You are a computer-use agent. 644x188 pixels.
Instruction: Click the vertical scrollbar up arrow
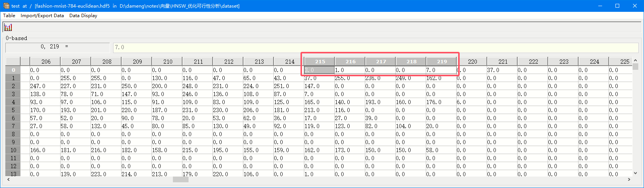pos(635,61)
